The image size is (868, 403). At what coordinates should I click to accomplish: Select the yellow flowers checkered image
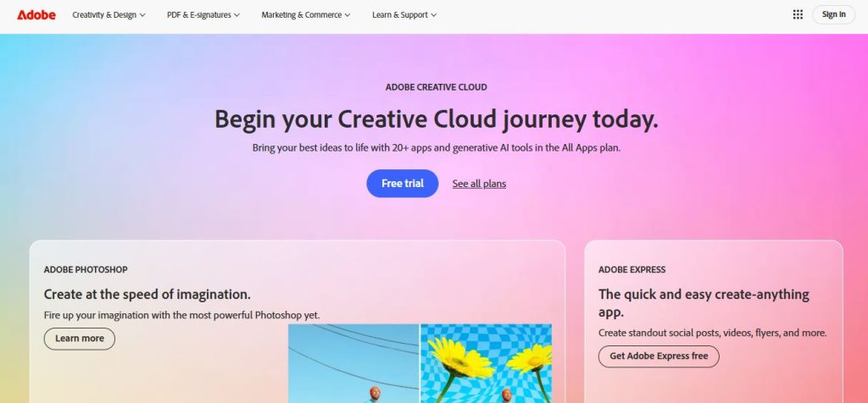(486, 363)
